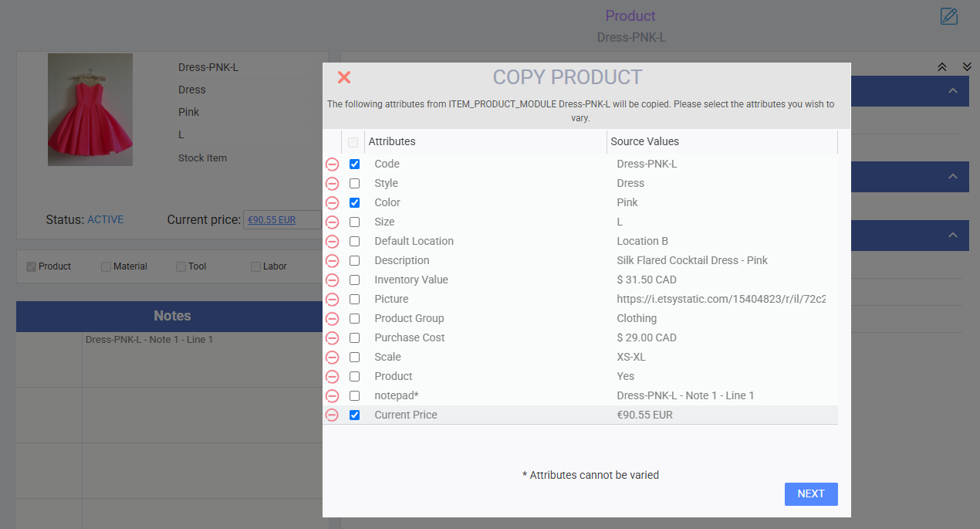Click the edit pencil icon at top right
980x529 pixels.
948,16
